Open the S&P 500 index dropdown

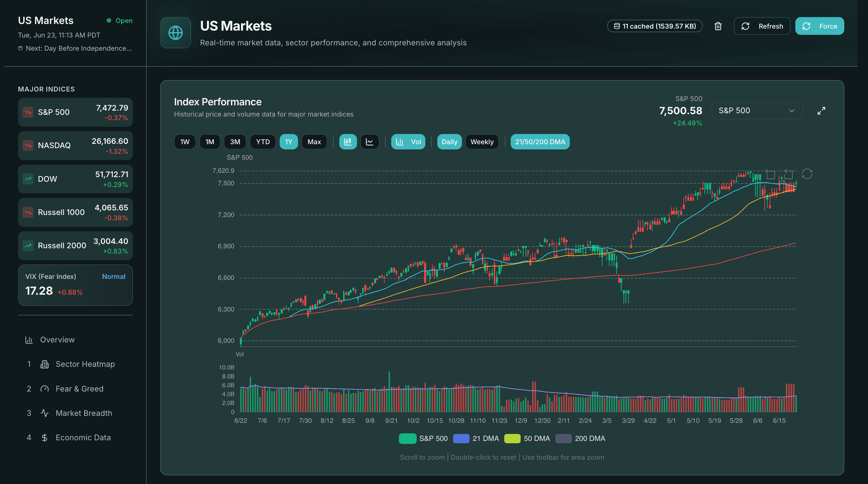(757, 111)
